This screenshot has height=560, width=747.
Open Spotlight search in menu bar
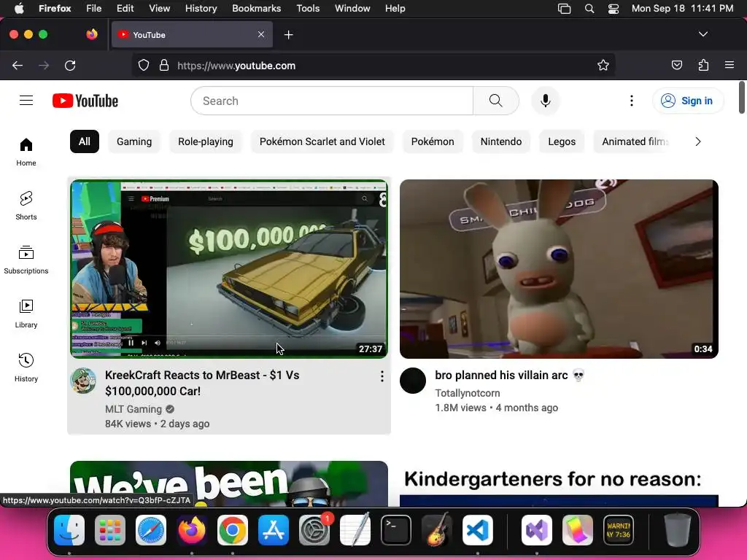tap(589, 8)
